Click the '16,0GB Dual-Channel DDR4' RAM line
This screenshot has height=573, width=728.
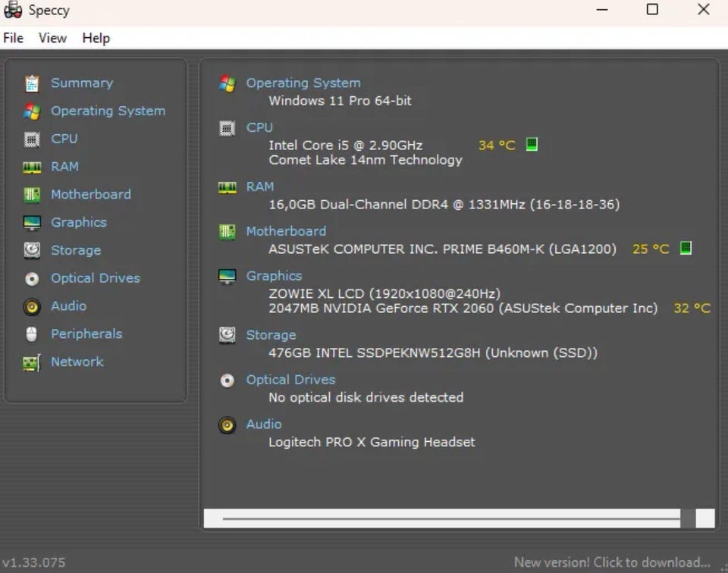click(444, 205)
